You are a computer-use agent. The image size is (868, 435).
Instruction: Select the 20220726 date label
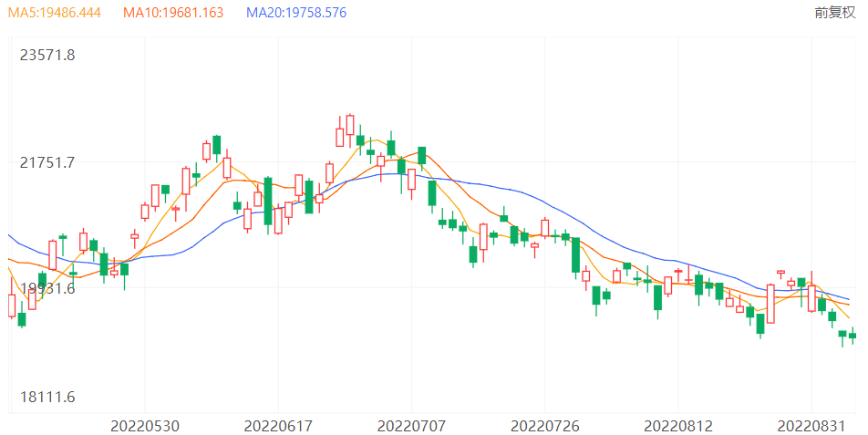544,426
